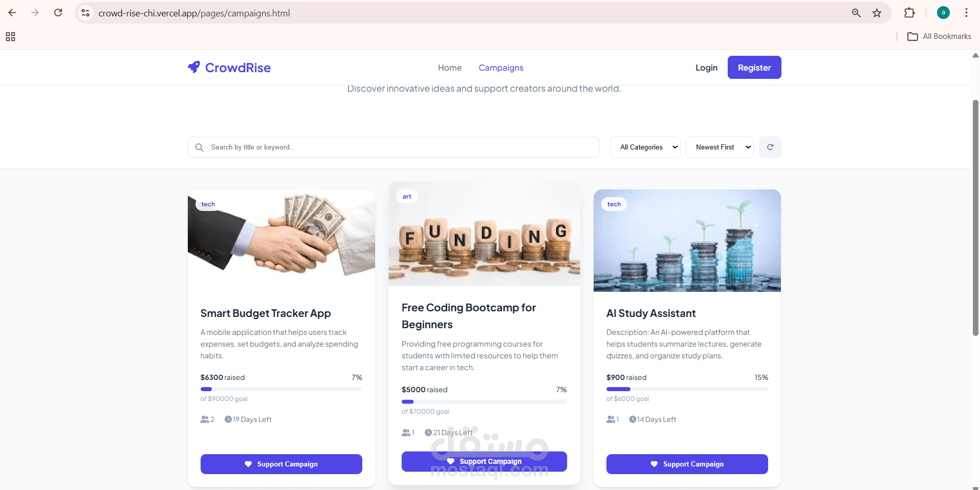The image size is (980, 490).
Task: Expand the All Categories dropdown
Action: (x=645, y=147)
